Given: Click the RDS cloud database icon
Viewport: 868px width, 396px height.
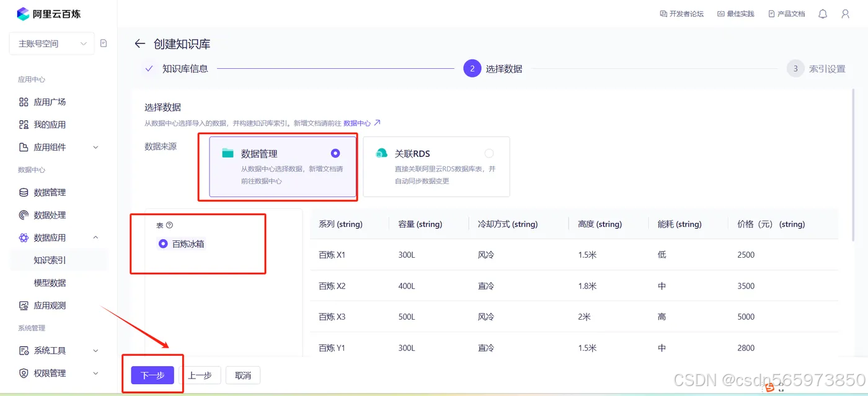Looking at the screenshot, I should 382,153.
